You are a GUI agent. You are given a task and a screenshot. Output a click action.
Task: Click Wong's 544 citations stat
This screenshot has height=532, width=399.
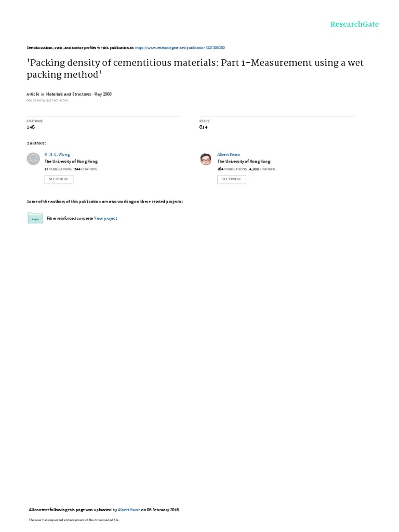point(86,169)
